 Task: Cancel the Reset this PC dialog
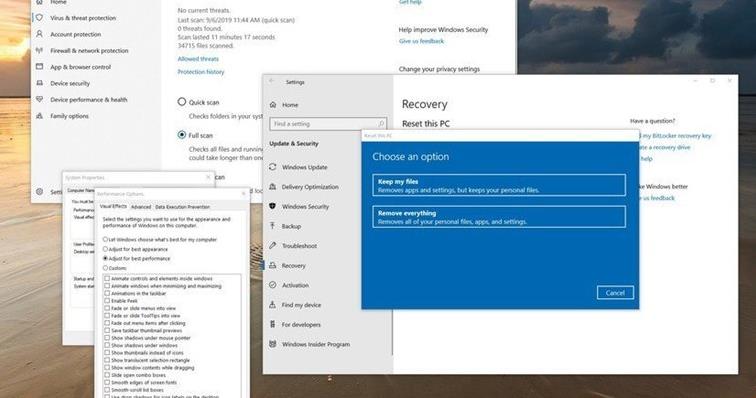pos(615,293)
